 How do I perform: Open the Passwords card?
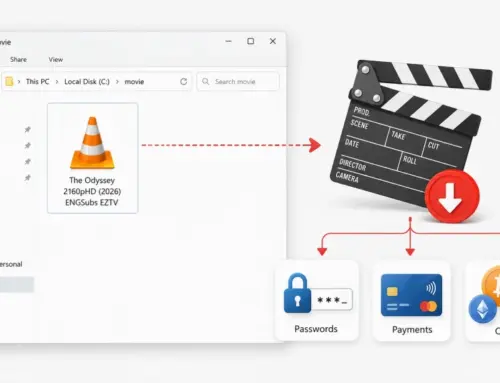coord(317,301)
